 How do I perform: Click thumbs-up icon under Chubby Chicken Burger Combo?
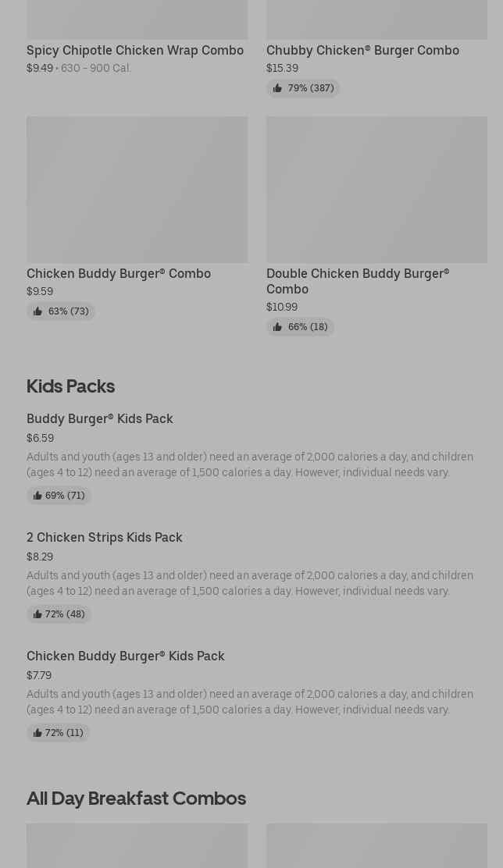pyautogui.click(x=277, y=88)
